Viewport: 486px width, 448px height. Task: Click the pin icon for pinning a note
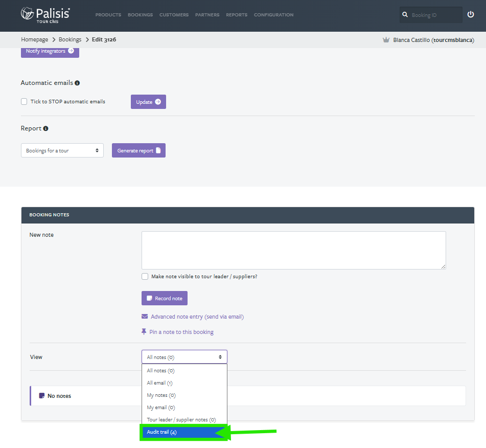point(144,332)
